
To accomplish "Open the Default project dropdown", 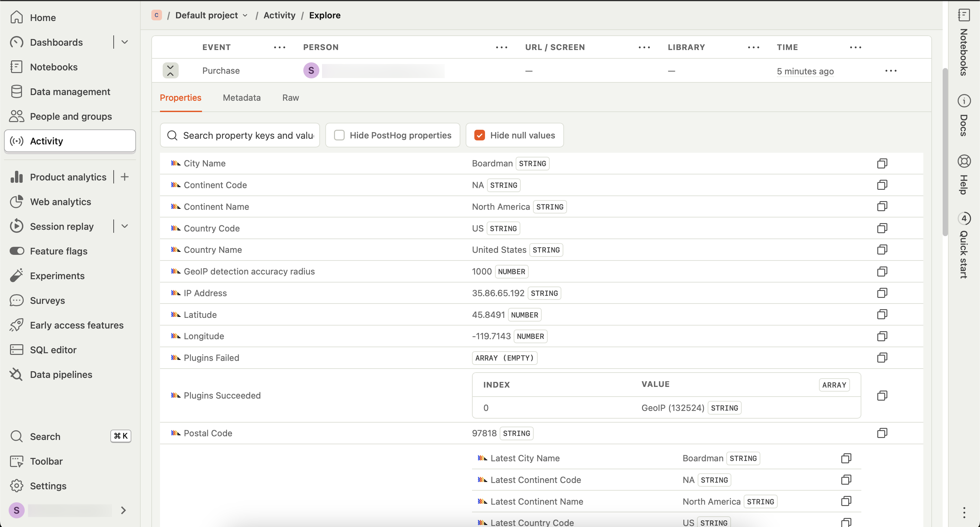I will point(212,15).
